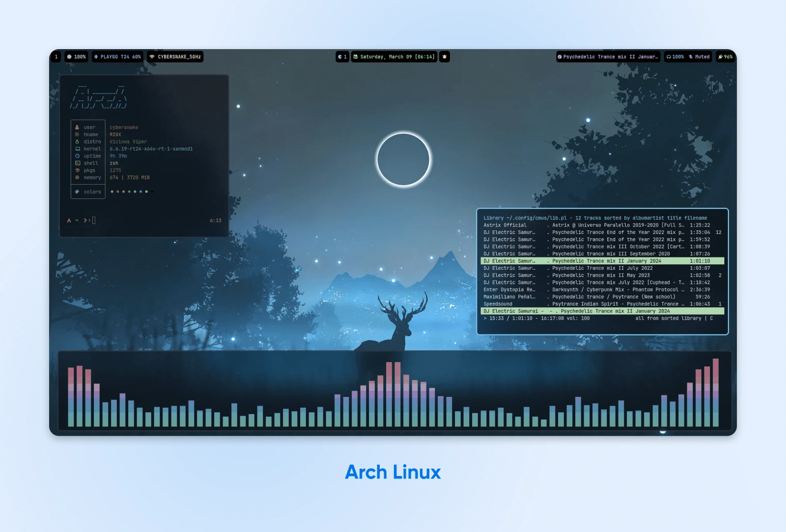The height and width of the screenshot is (532, 786).
Task: Click calendar icon beside Saturday, March 09
Action: [x=356, y=57]
